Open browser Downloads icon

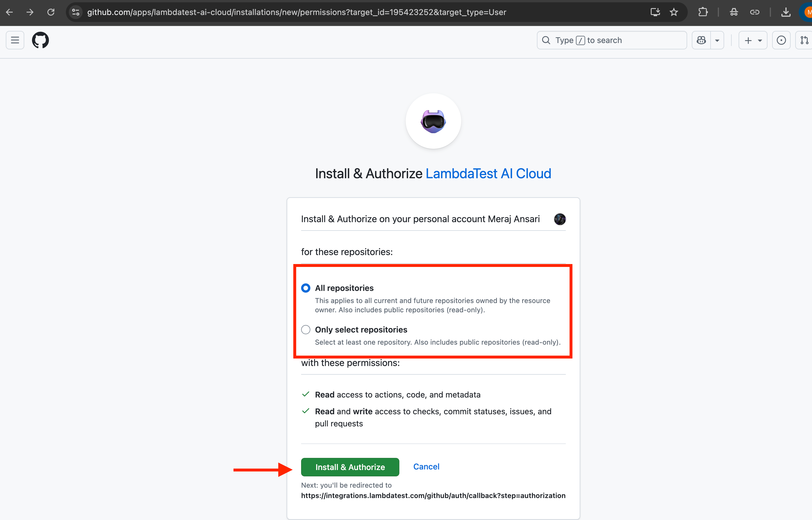786,12
